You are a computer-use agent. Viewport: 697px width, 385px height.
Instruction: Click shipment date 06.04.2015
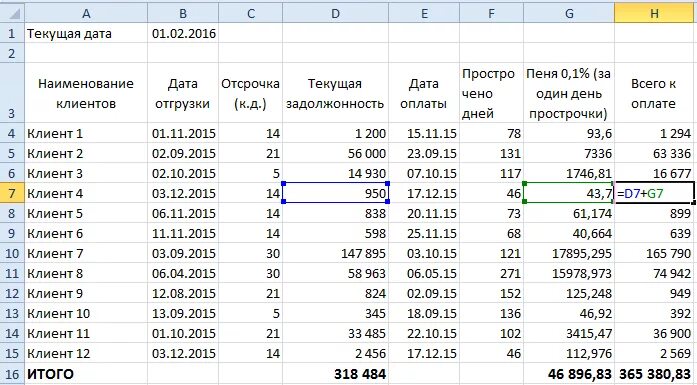(183, 273)
